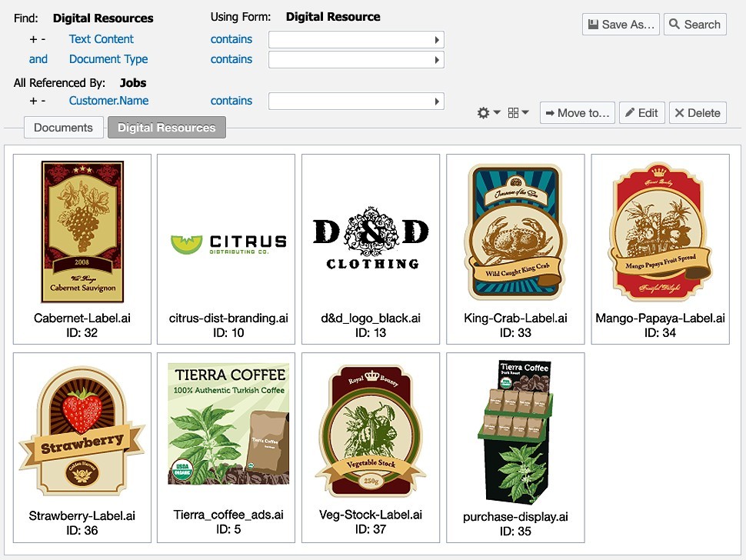This screenshot has width=746, height=560.
Task: Open the gear settings dropdown
Action: 488,113
